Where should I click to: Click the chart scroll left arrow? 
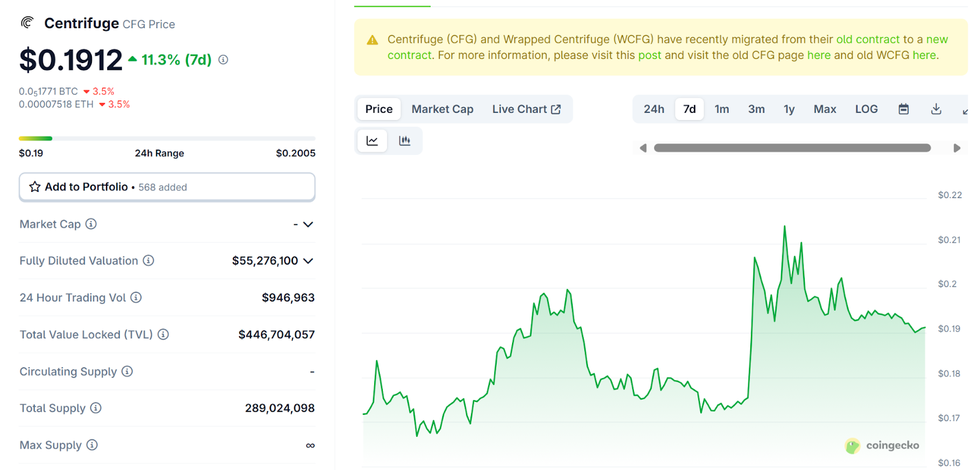click(x=643, y=148)
